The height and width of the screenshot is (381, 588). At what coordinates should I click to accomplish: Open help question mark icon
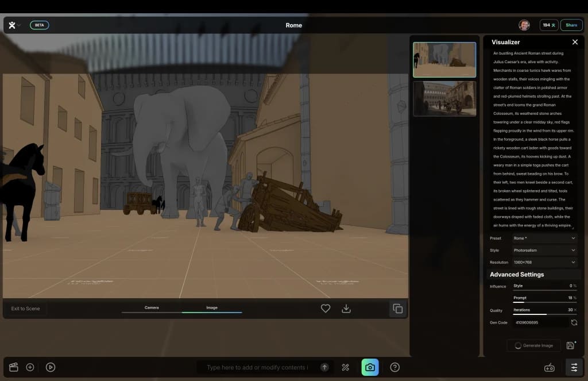[395, 367]
